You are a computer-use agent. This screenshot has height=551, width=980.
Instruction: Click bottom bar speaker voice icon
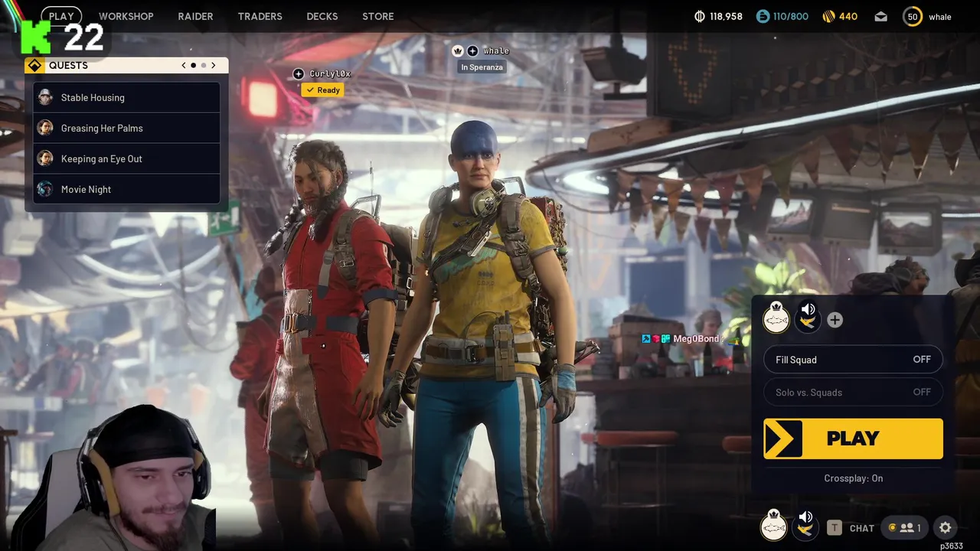click(x=805, y=525)
